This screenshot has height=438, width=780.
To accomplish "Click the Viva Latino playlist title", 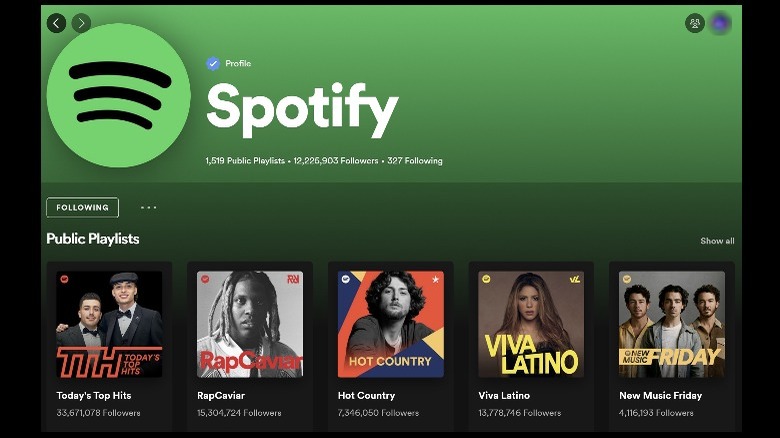I will (x=504, y=396).
